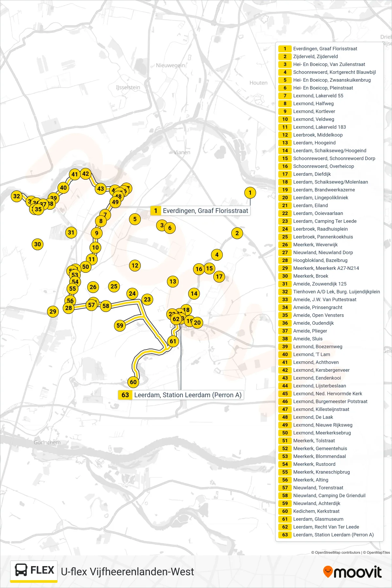Select legend row Leerdam, Lingepolikliniek
This screenshot has width=392, height=588.
[x=329, y=198]
